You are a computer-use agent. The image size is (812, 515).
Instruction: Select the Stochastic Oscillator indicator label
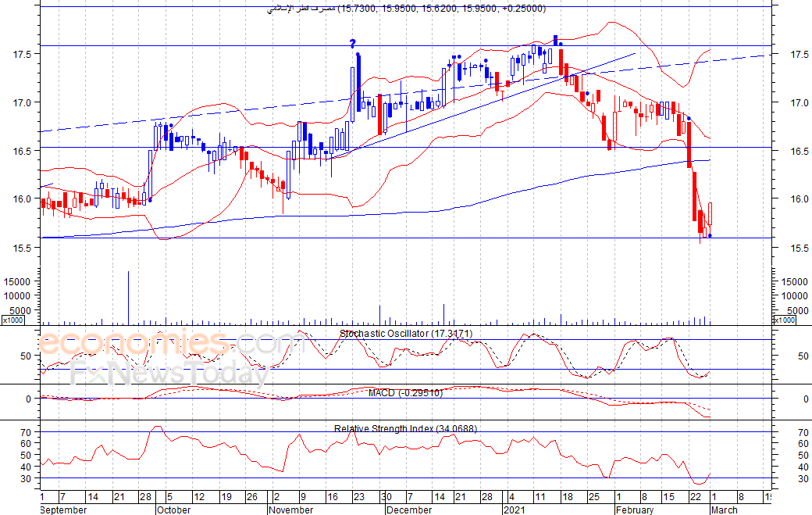click(x=405, y=334)
